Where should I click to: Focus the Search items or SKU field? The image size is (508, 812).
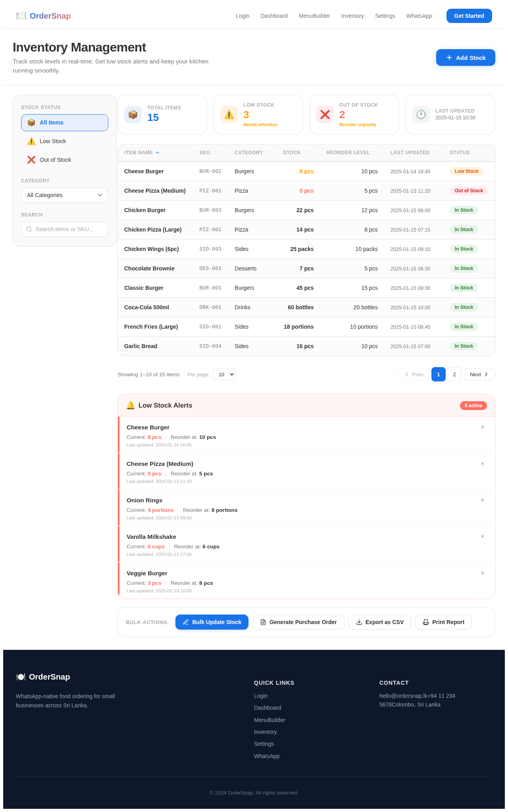click(x=65, y=229)
